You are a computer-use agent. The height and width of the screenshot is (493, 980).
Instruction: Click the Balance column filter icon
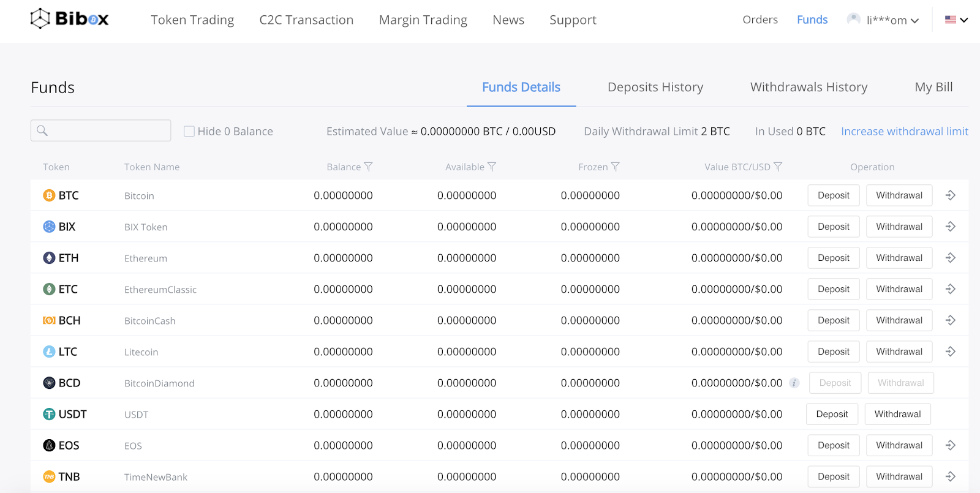coord(368,167)
